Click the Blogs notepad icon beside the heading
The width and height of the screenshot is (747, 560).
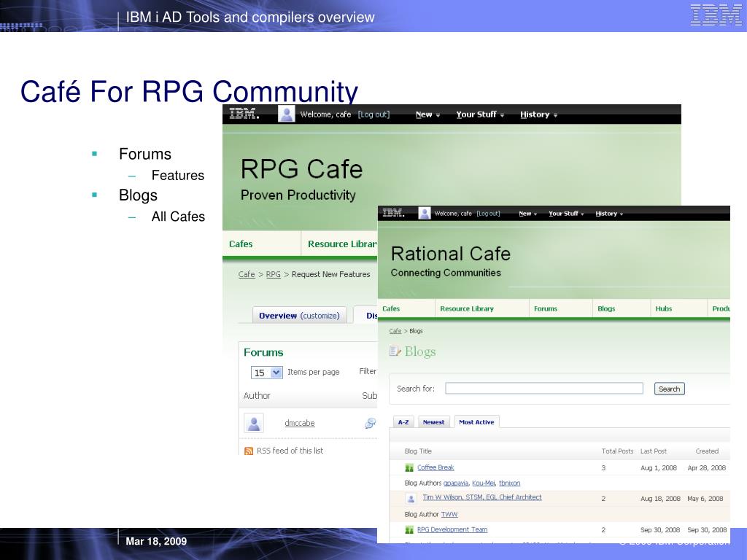tap(395, 351)
